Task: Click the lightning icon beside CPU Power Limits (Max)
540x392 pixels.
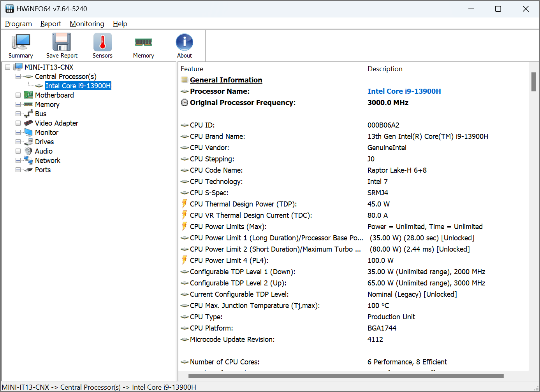Action: pos(185,226)
